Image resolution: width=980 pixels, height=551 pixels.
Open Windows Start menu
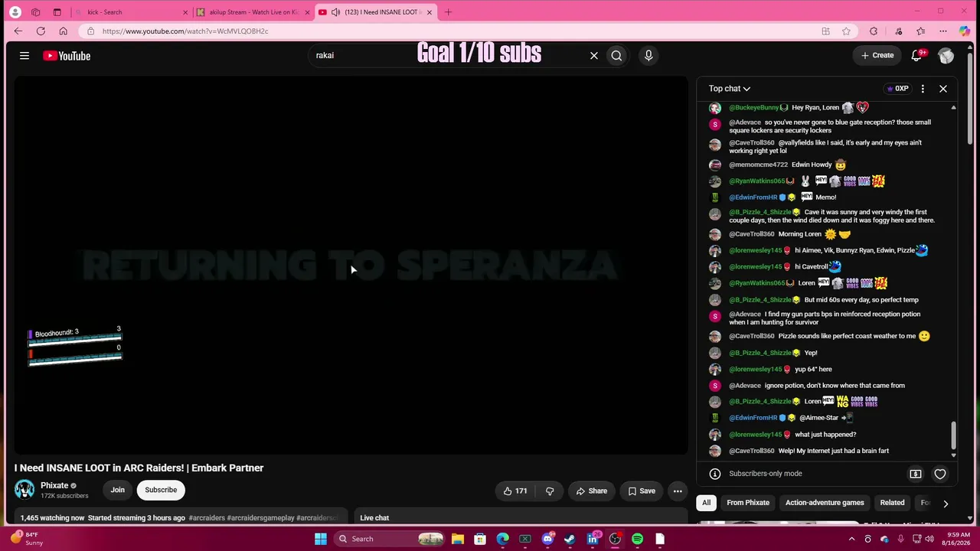[x=321, y=539]
